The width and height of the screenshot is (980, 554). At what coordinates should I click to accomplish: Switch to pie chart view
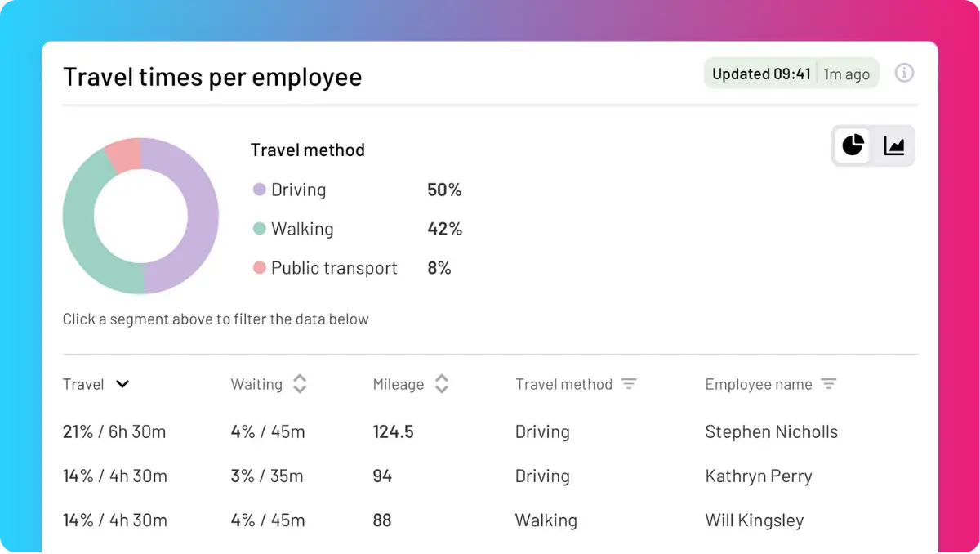coord(853,145)
